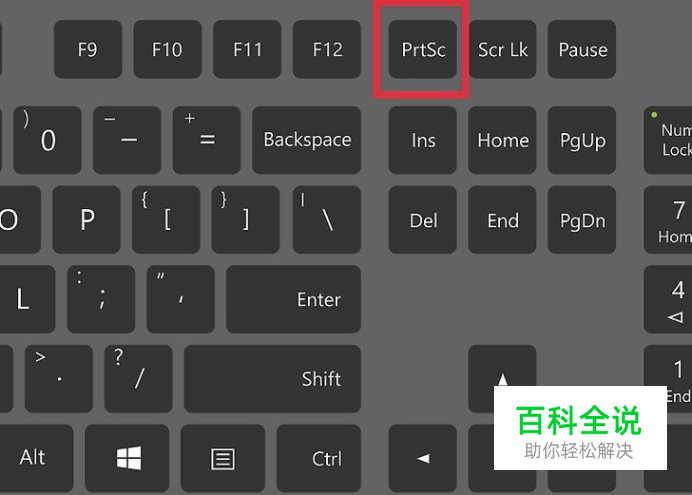Click the Del key
Image resolution: width=692 pixels, height=495 pixels.
click(x=422, y=220)
